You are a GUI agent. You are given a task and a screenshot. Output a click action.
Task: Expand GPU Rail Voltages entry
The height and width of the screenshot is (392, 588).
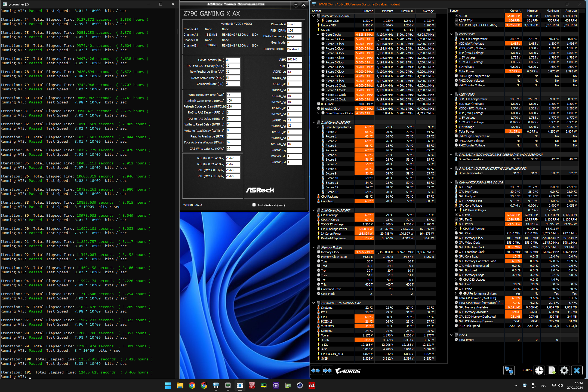coord(456,210)
